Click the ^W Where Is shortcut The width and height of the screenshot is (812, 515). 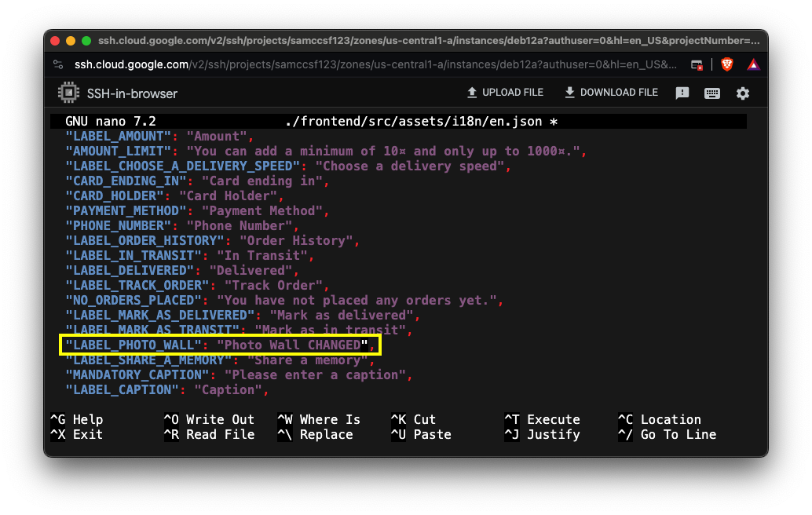point(319,420)
